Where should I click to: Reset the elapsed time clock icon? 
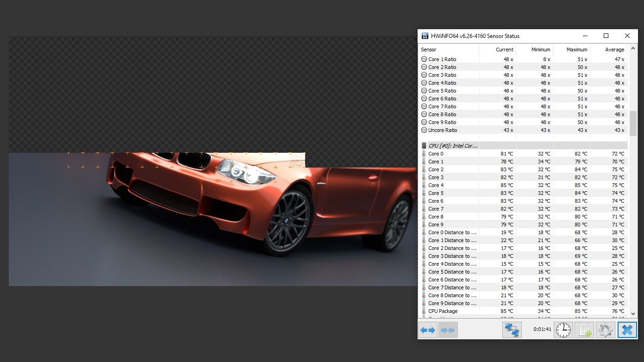point(563,330)
